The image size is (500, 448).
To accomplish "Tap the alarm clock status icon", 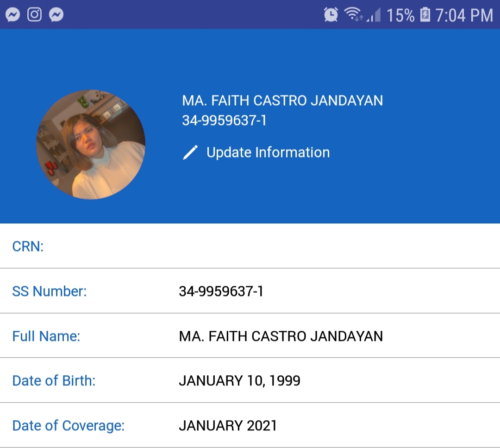I will click(x=331, y=15).
